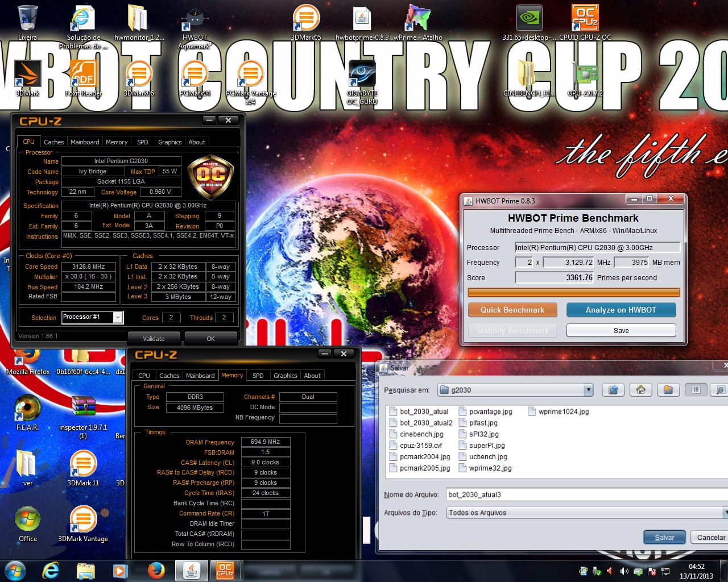728x582 pixels.
Task: Select SPD tab in top CPU-Z window
Action: tap(143, 142)
